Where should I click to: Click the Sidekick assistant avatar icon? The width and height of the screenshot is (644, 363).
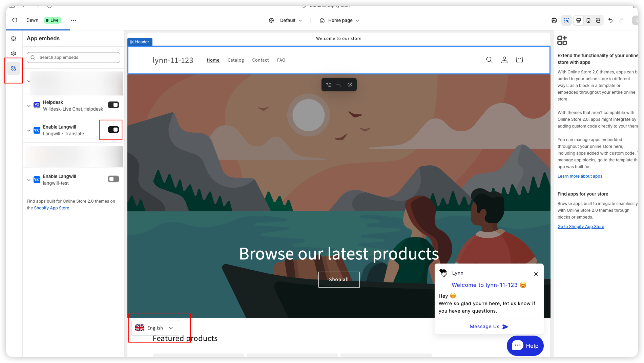tap(554, 20)
